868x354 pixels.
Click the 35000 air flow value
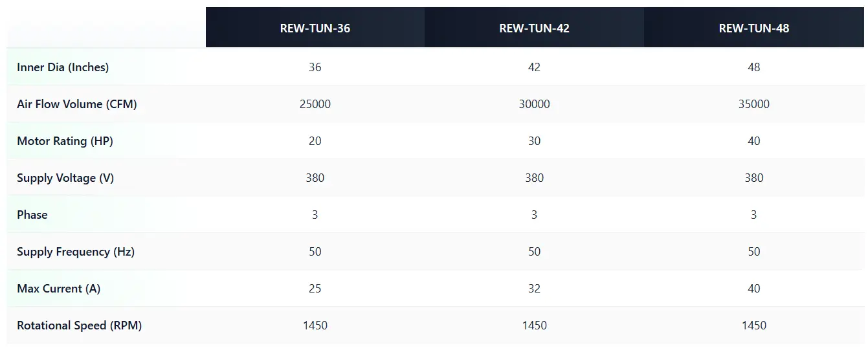point(753,104)
